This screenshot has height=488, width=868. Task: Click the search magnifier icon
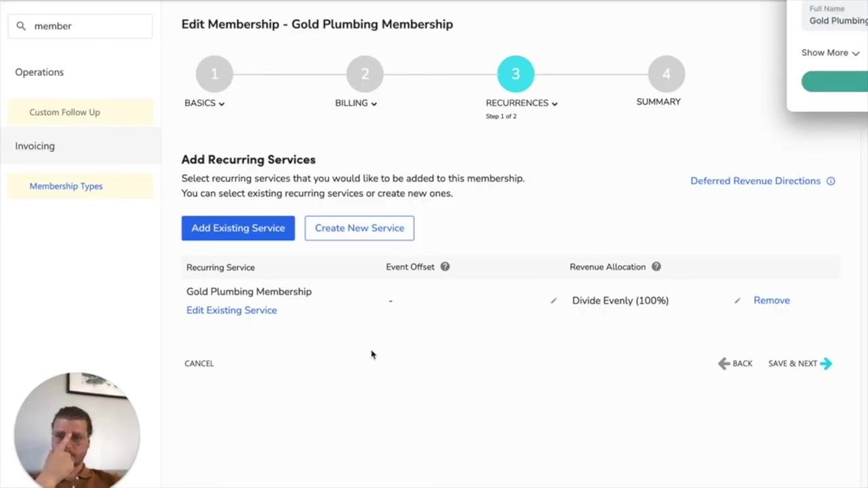pos(21,26)
